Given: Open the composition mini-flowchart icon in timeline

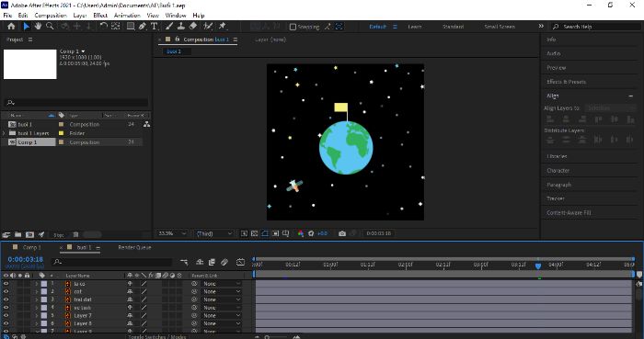Looking at the screenshot, I should tap(184, 262).
